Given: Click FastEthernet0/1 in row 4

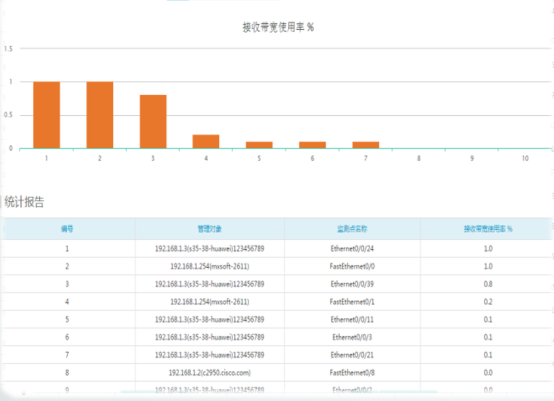Looking at the screenshot, I should (x=352, y=302).
